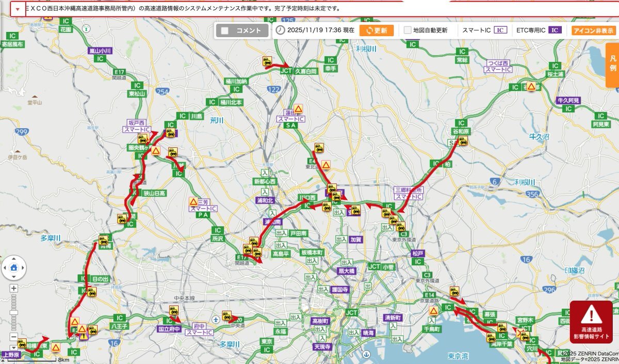Click congestion icon below 日の出 IC
Image resolution: width=619 pixels, height=364 pixels.
tap(92, 292)
